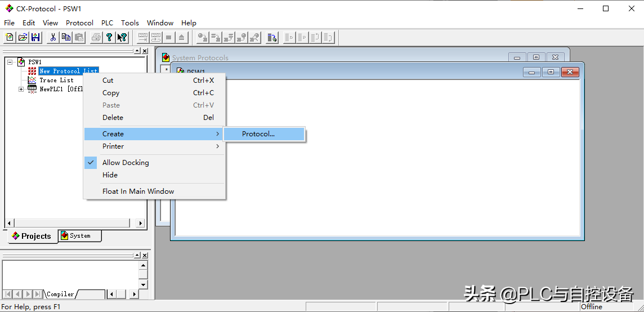Select the Compiler output tab
Image resolution: width=644 pixels, height=312 pixels.
60,295
